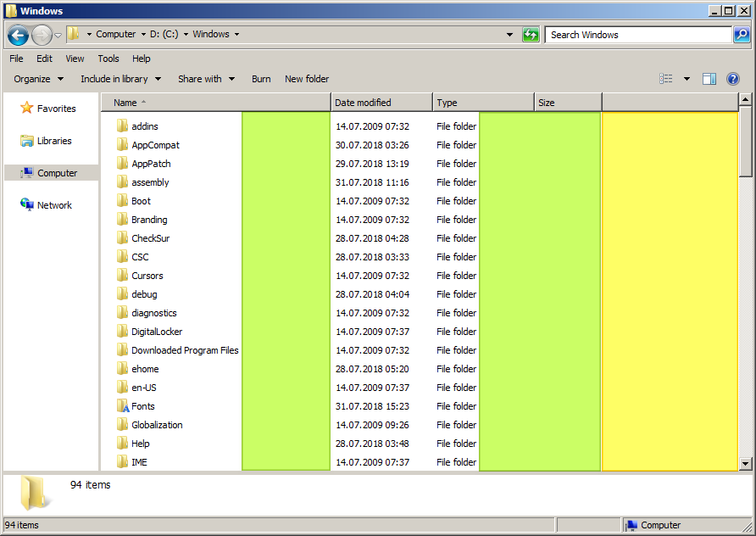Select Computer in the address breadcrumb
The height and width of the screenshot is (536, 756).
[116, 34]
